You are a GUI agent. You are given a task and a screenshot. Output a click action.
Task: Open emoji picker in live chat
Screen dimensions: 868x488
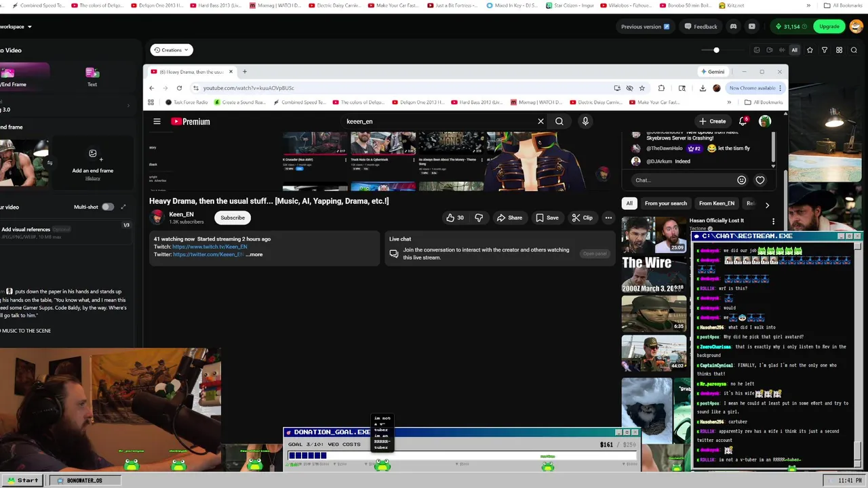tap(741, 180)
